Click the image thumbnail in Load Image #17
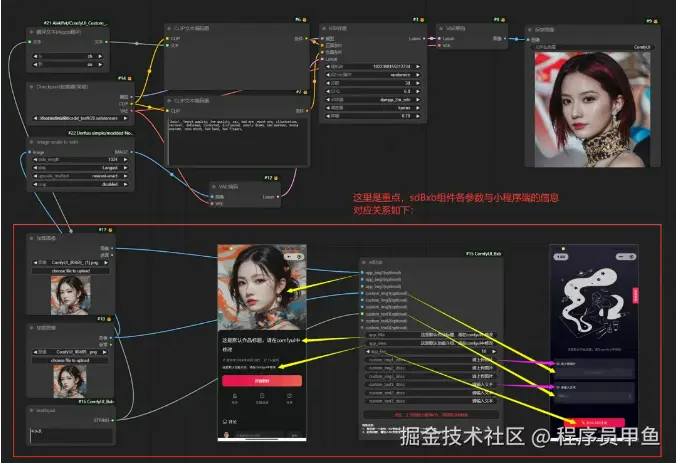The height and width of the screenshot is (463, 676). tap(71, 295)
